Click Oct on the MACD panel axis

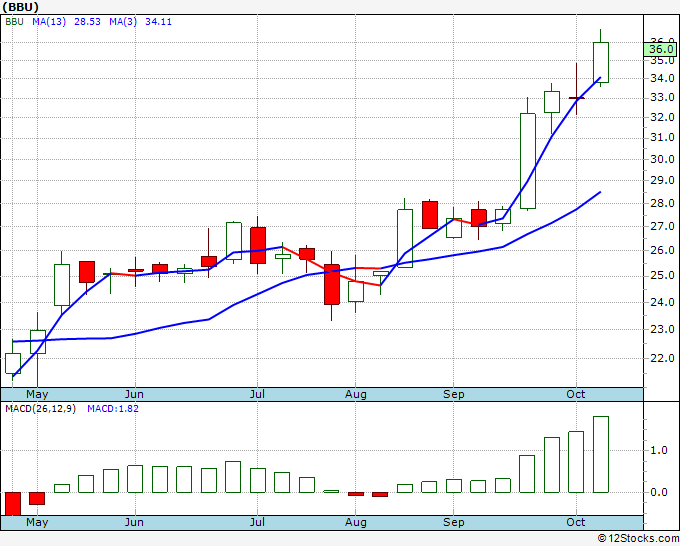tap(575, 523)
